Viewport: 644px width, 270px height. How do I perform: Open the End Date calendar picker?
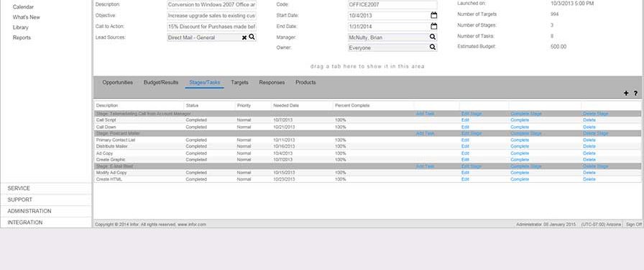tap(433, 27)
